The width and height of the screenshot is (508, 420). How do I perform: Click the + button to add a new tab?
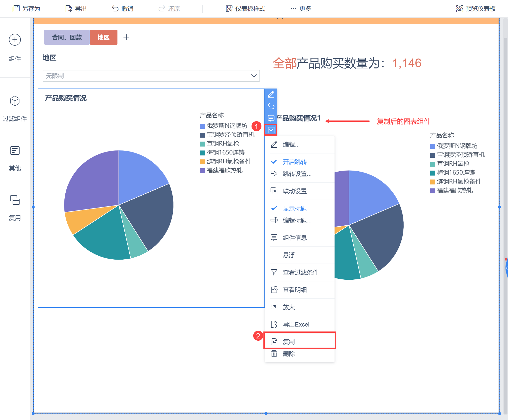tap(126, 37)
